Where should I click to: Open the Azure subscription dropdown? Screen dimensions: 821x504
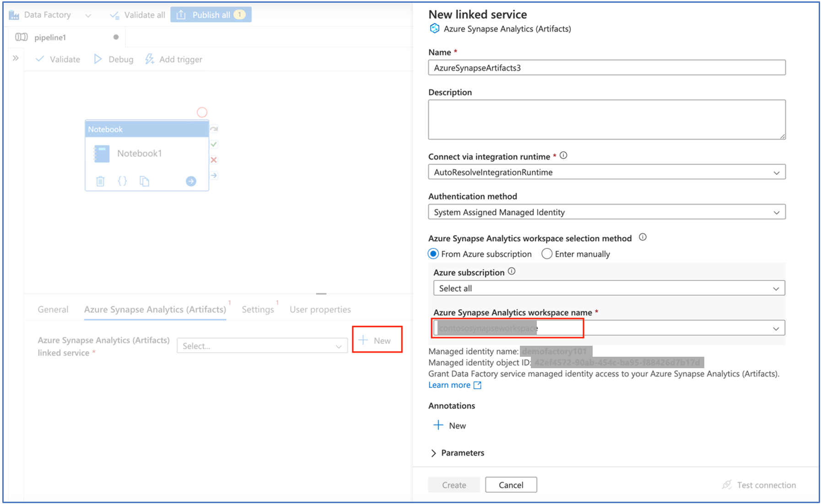tap(609, 289)
